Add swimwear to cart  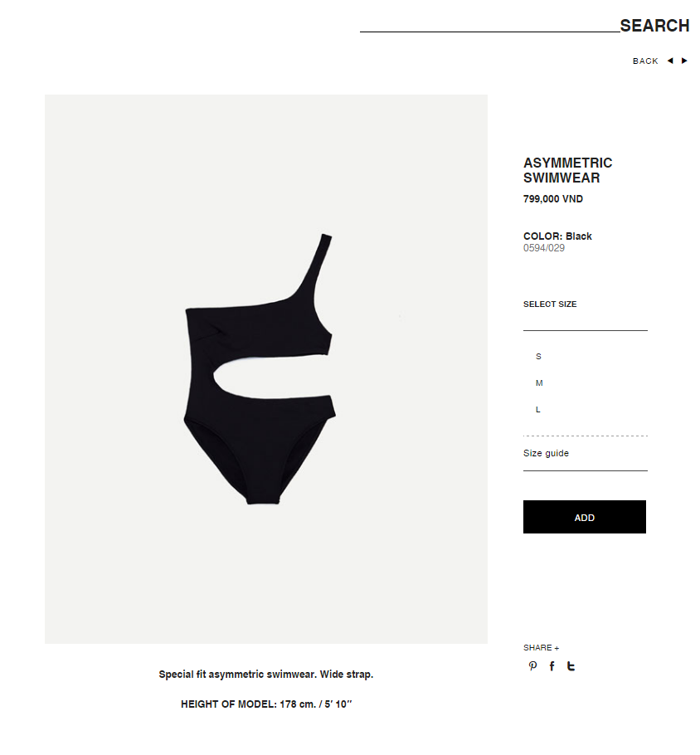click(585, 517)
